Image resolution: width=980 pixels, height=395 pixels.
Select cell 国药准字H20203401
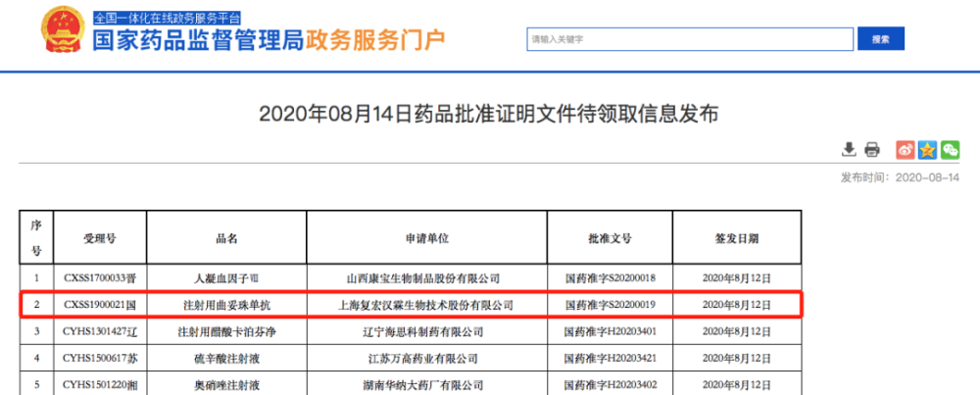(x=610, y=332)
